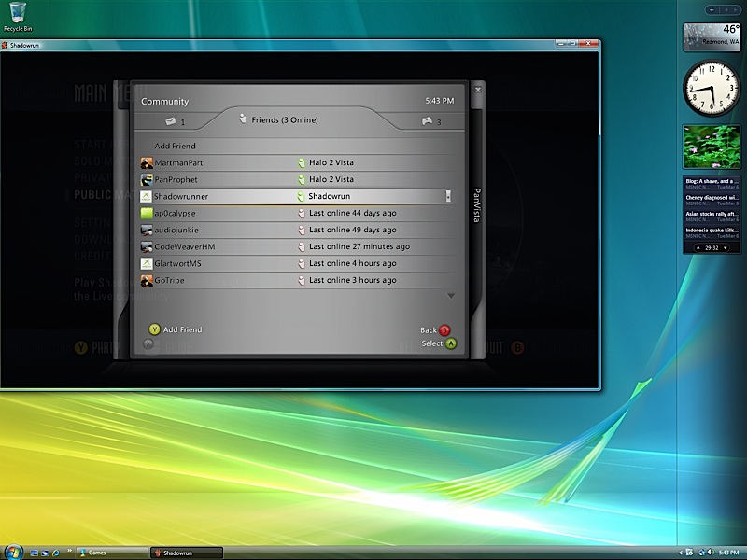The height and width of the screenshot is (560, 747).
Task: Click the offline status icon beside audiojunkie
Action: (301, 231)
